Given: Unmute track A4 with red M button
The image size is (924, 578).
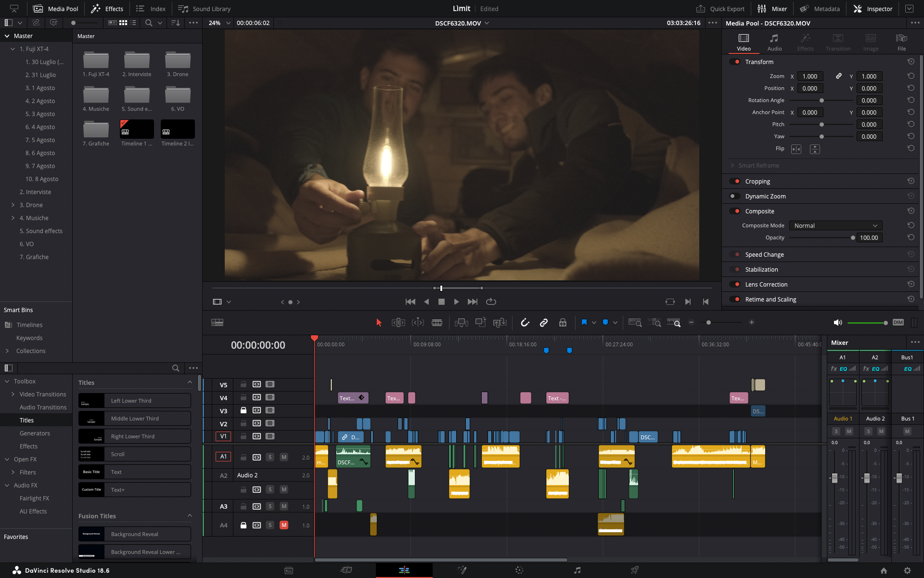Looking at the screenshot, I should (x=284, y=525).
